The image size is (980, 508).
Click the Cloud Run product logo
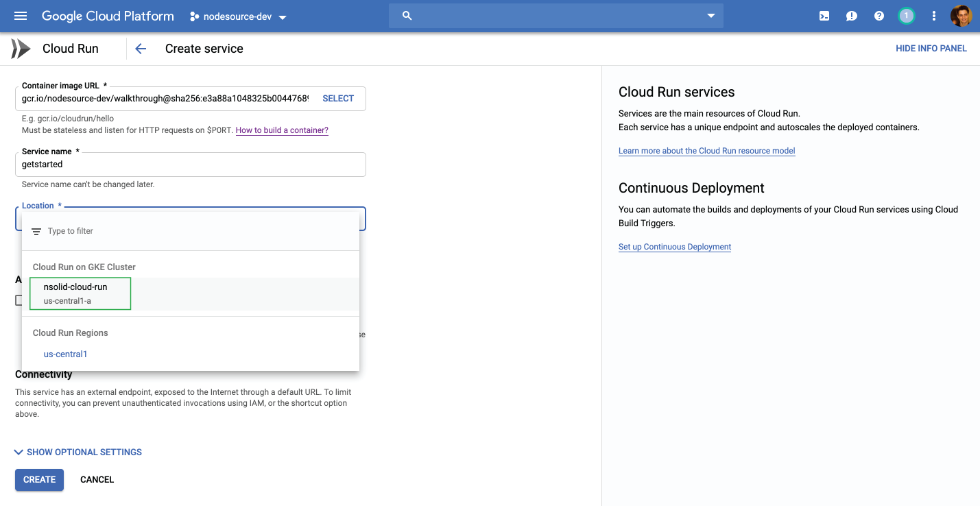click(21, 49)
